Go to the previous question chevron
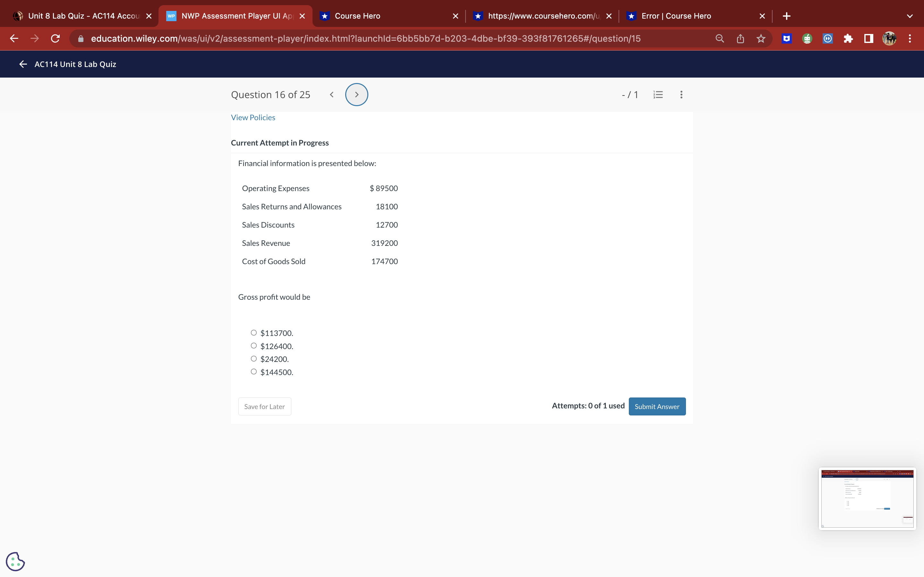Image resolution: width=924 pixels, height=577 pixels. point(331,95)
